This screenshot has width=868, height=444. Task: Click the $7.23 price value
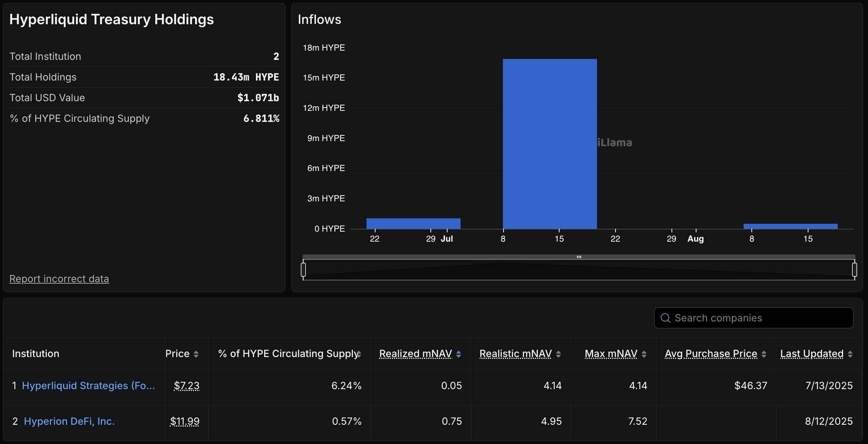click(187, 386)
